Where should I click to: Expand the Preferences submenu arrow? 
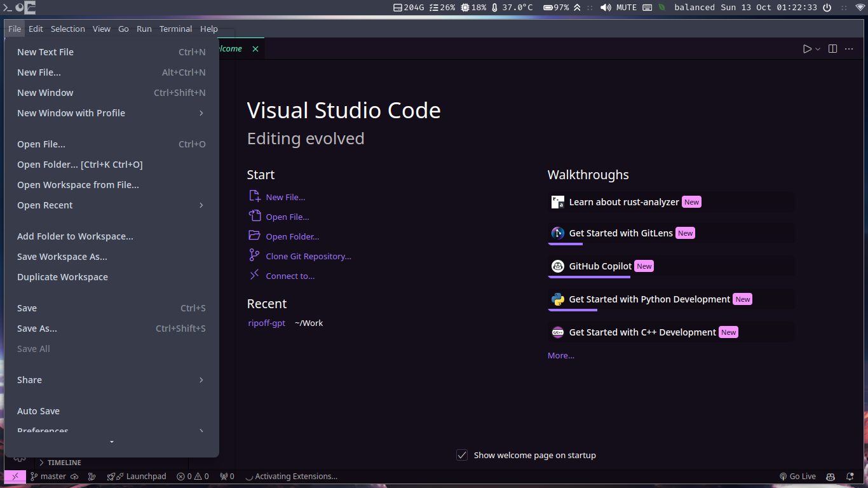pyautogui.click(x=201, y=431)
